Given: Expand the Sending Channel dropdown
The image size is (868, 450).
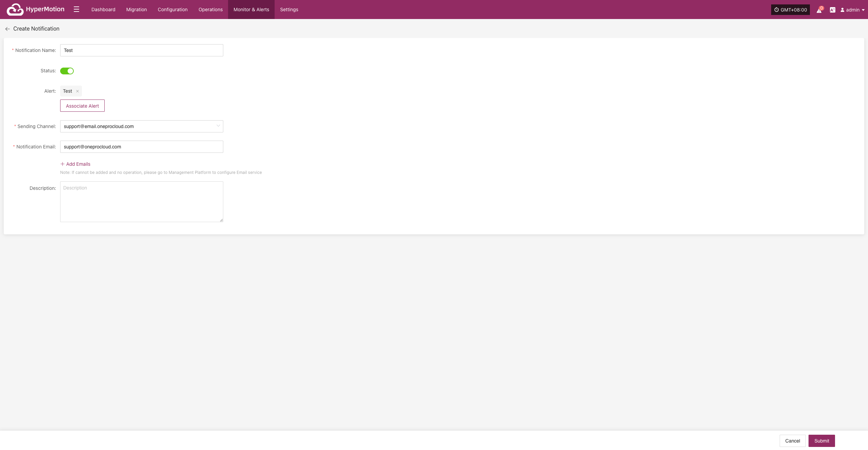Looking at the screenshot, I should coord(142,126).
